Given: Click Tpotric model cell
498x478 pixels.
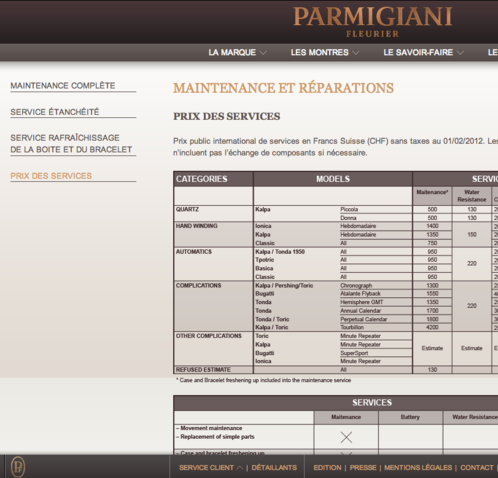Looking at the screenshot, I should click(x=265, y=260).
